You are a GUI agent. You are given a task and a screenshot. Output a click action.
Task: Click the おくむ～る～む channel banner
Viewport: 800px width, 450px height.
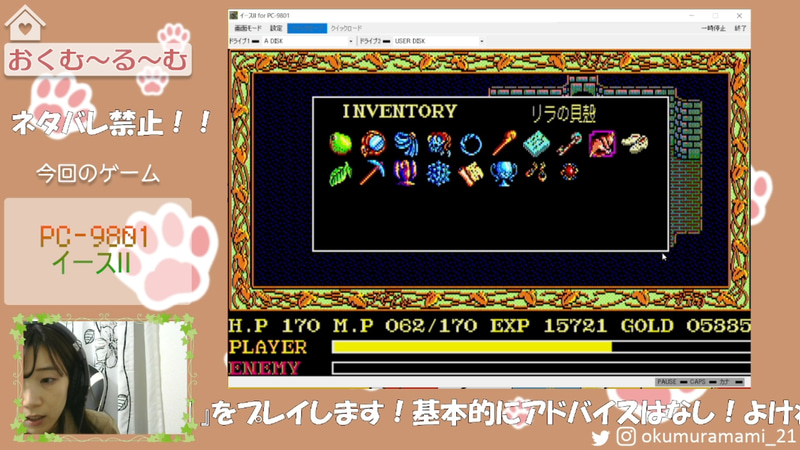coord(97,60)
